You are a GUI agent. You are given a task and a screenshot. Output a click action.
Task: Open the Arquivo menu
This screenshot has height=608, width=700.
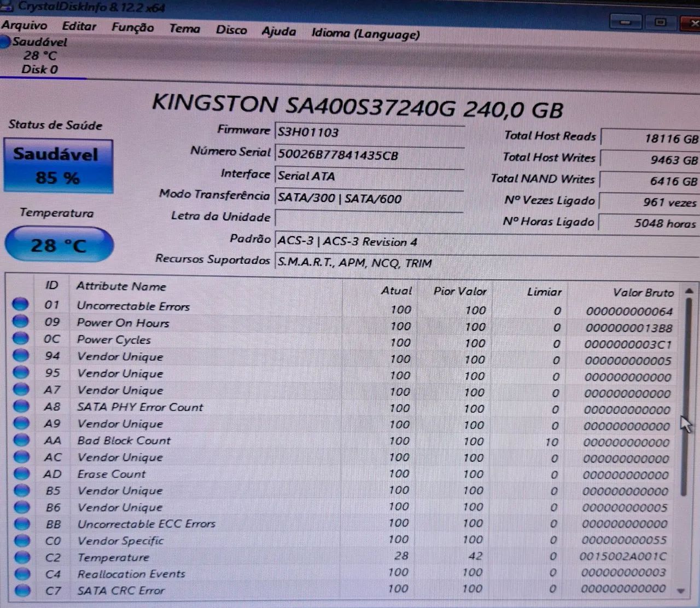pos(24,25)
